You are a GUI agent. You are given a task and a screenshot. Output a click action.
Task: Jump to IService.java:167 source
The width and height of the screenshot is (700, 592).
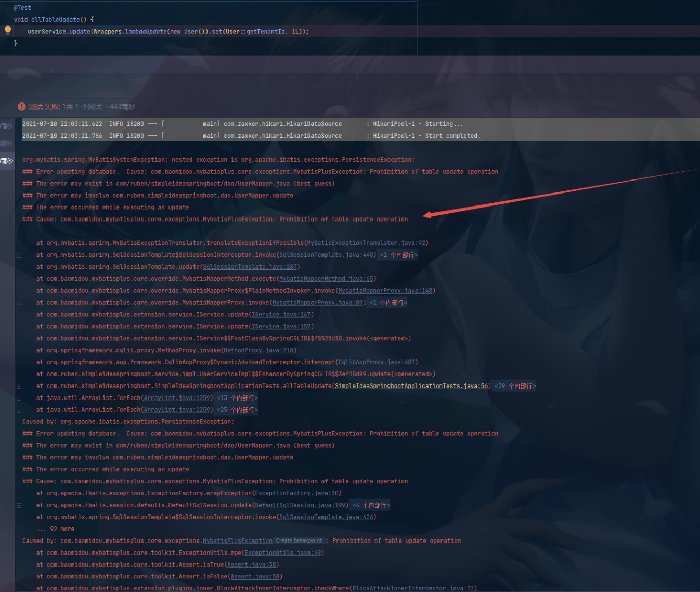point(281,315)
